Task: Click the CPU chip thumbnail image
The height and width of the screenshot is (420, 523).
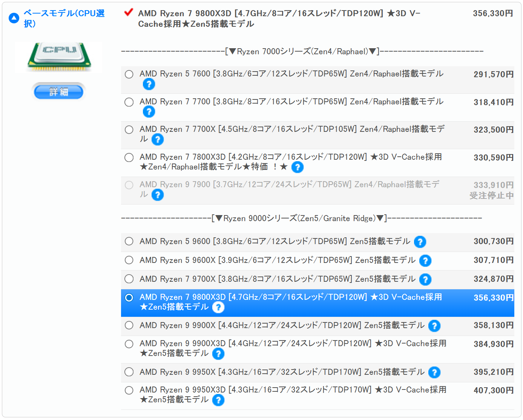Action: 59,57
